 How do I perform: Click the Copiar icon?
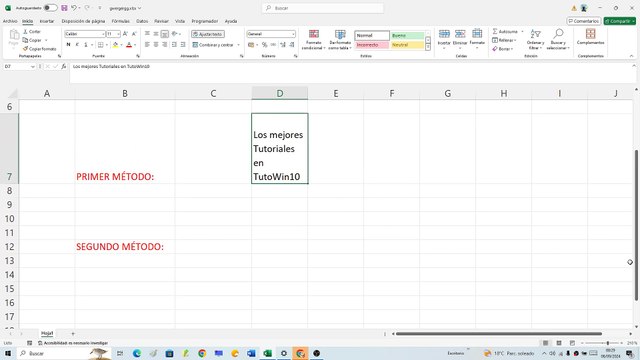[25, 40]
